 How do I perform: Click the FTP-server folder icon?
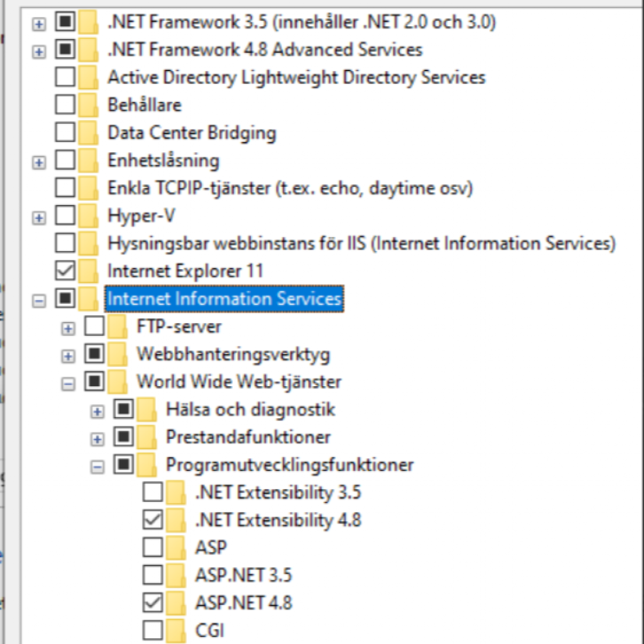(x=118, y=327)
